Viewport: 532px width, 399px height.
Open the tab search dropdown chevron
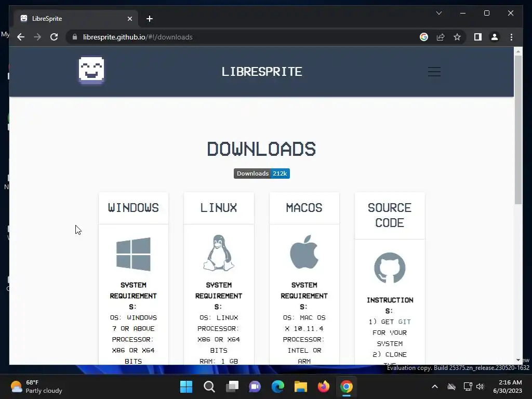tap(438, 13)
